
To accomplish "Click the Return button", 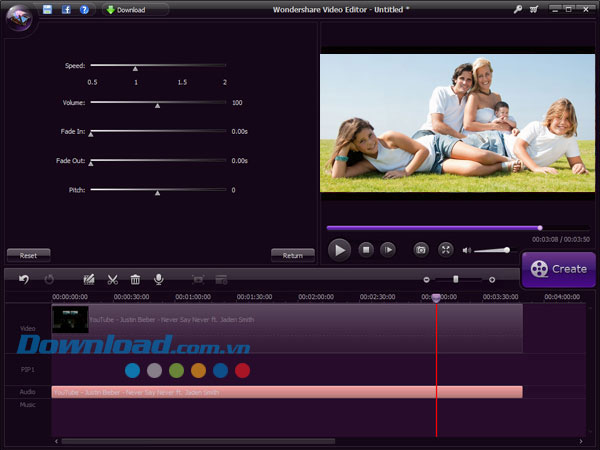I will click(292, 255).
